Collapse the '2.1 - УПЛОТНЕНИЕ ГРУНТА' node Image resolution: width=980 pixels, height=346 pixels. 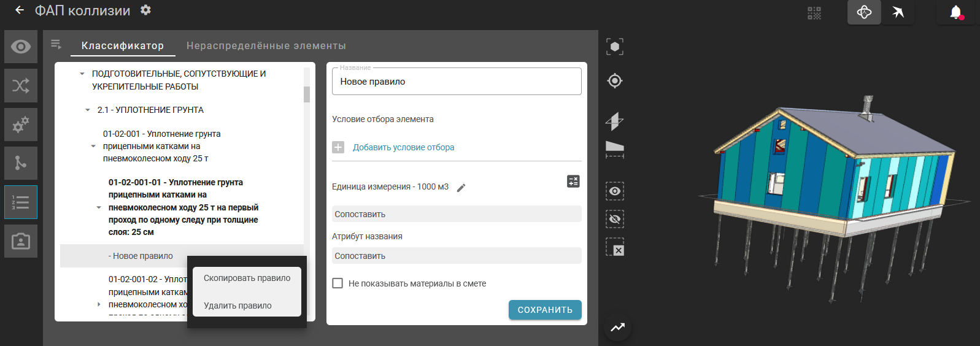pyautogui.click(x=88, y=110)
